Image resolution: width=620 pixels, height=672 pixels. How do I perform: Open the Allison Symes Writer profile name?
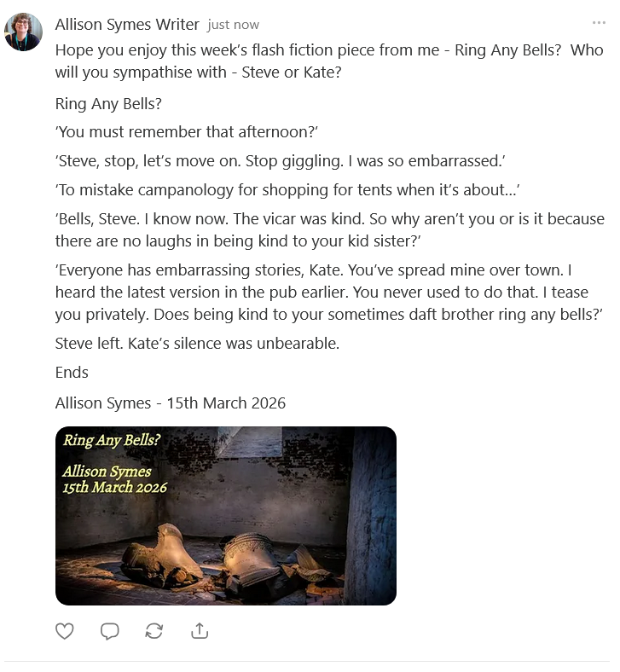point(127,24)
